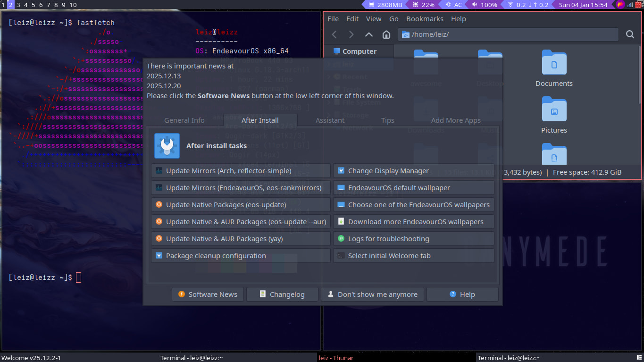Navigate back with the left arrow
The image size is (644, 362).
pyautogui.click(x=335, y=34)
